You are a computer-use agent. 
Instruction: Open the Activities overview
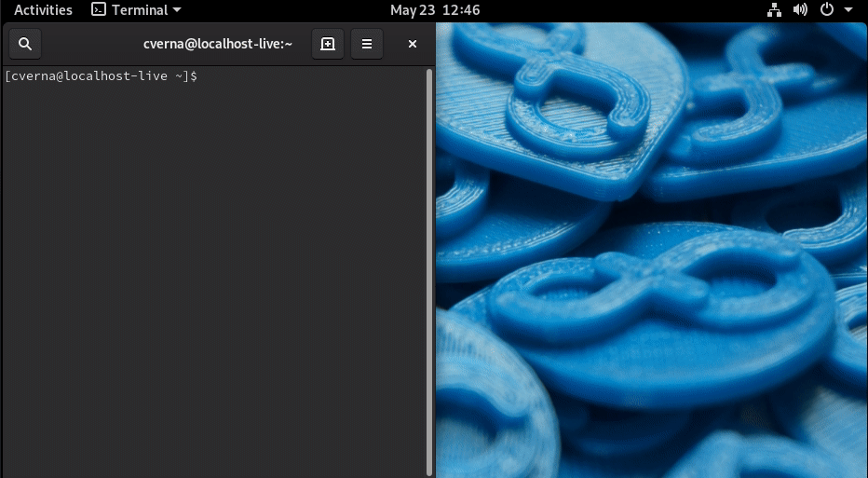click(43, 10)
